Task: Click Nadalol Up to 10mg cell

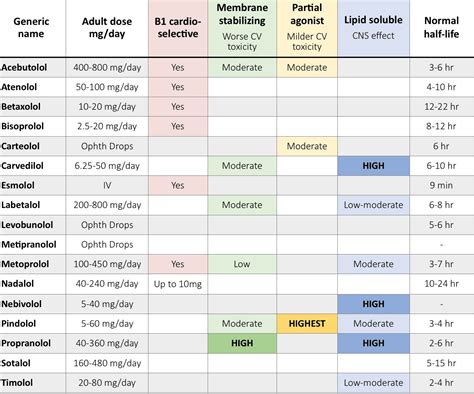Action: [x=178, y=284]
